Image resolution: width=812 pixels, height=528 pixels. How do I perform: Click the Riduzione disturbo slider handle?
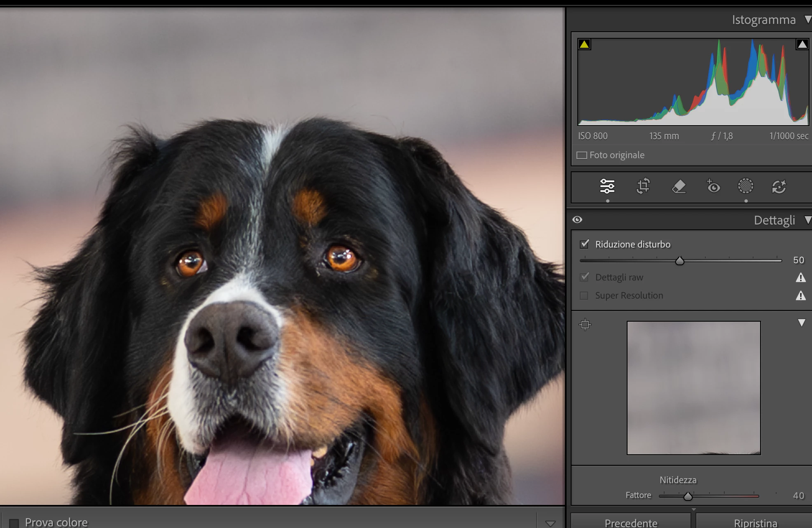click(x=680, y=261)
